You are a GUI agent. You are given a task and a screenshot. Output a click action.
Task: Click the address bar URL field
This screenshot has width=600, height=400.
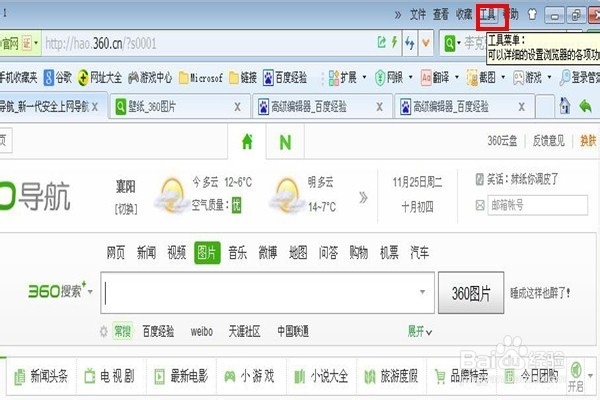click(209, 43)
